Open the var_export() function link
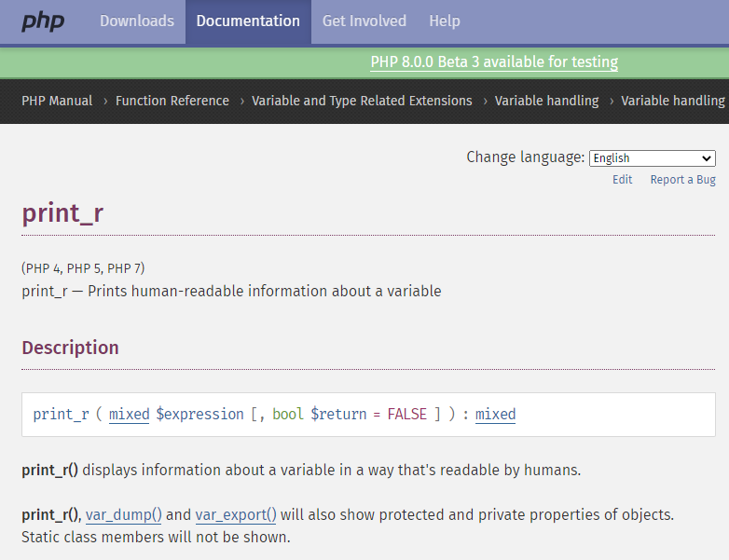Viewport: 729px width, 560px height. (x=236, y=515)
